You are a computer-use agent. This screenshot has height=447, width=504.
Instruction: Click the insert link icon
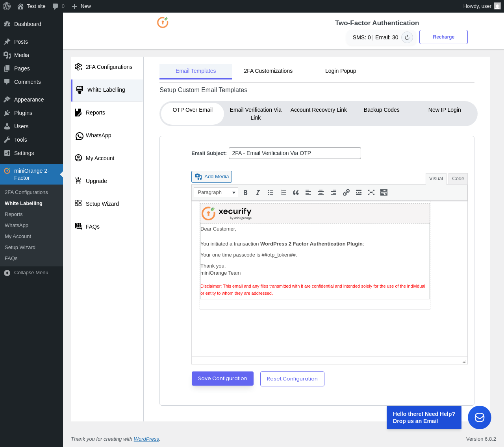pos(346,192)
